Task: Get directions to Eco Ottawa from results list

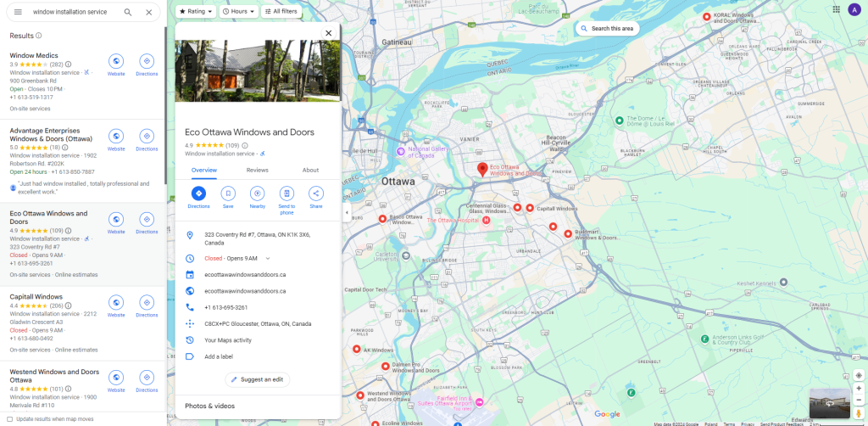Action: (147, 220)
